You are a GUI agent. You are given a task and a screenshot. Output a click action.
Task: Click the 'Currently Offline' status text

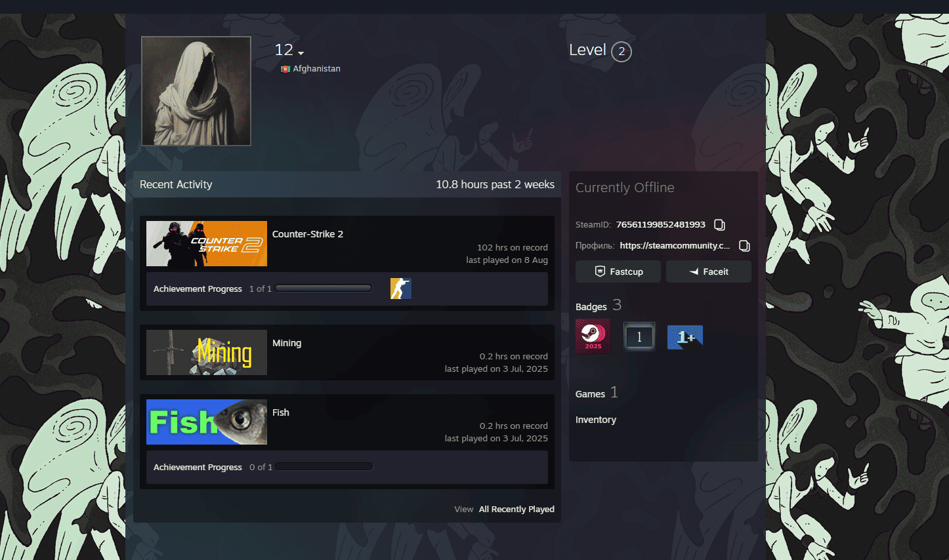click(625, 188)
